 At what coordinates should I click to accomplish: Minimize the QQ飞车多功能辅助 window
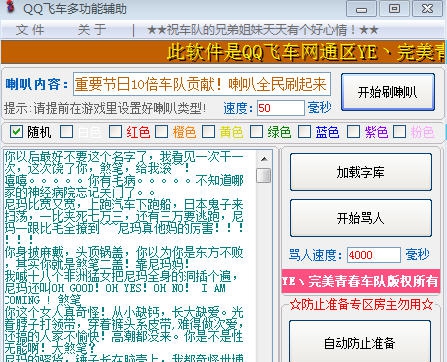[x=361, y=8]
